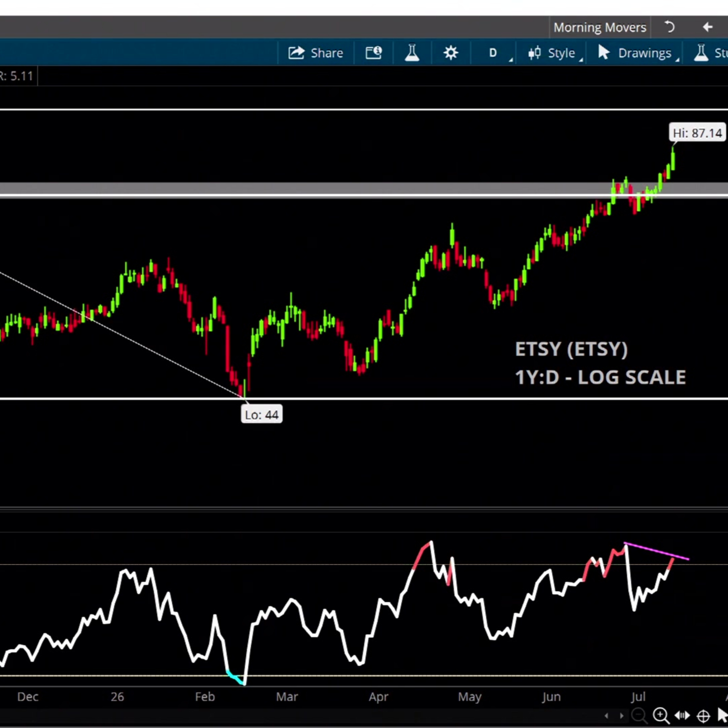
Task: Click the undo arrow next to Morning Movers
Action: pos(669,27)
